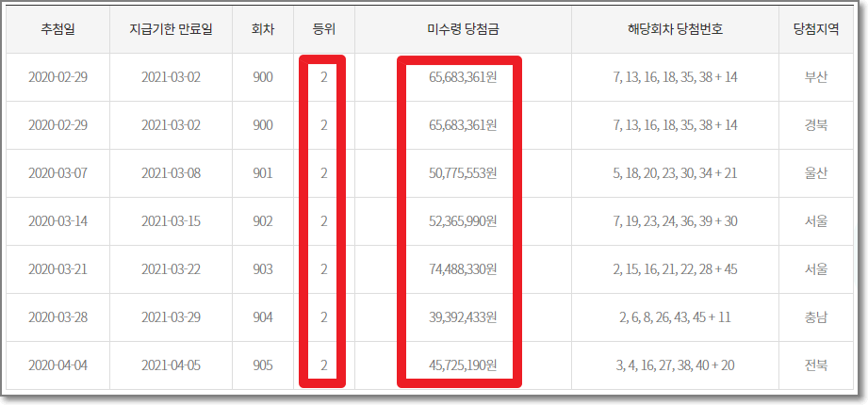Select the 울산 region cell
868x405 pixels.
[x=816, y=173]
